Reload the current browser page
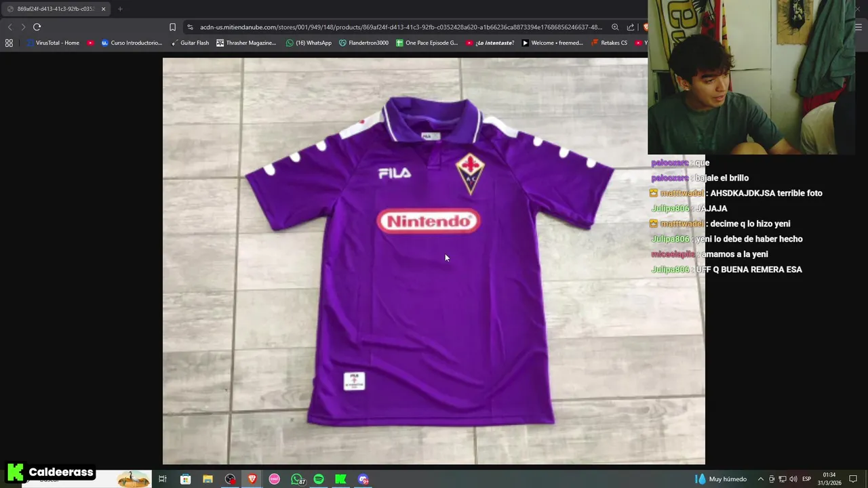This screenshot has width=868, height=488. pos(37,27)
